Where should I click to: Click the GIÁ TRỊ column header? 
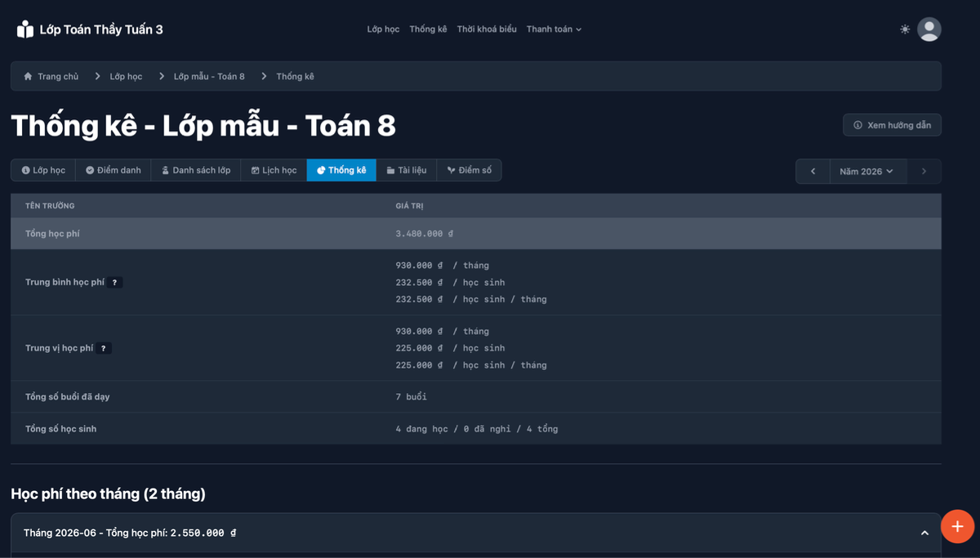click(409, 206)
